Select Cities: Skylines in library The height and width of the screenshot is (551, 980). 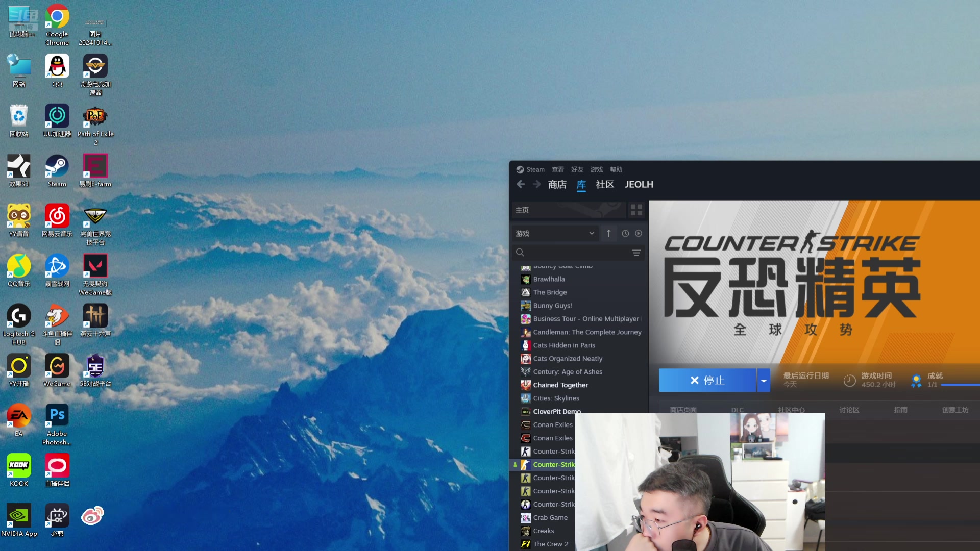pyautogui.click(x=578, y=398)
